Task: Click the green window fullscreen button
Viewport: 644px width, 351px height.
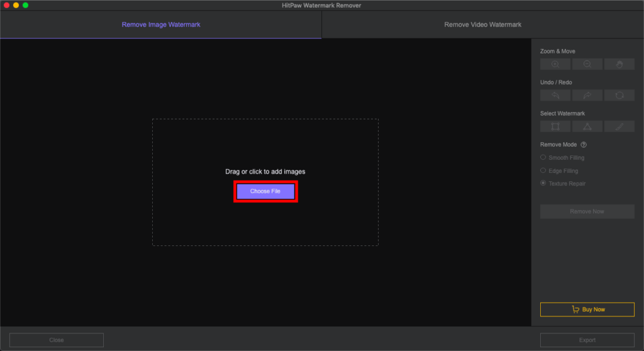Action: click(25, 5)
